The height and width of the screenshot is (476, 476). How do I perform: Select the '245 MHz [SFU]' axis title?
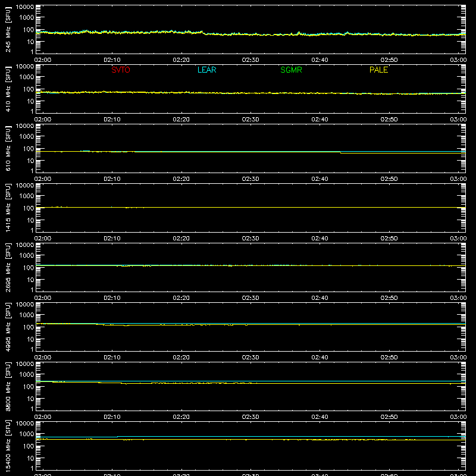tap(8, 30)
